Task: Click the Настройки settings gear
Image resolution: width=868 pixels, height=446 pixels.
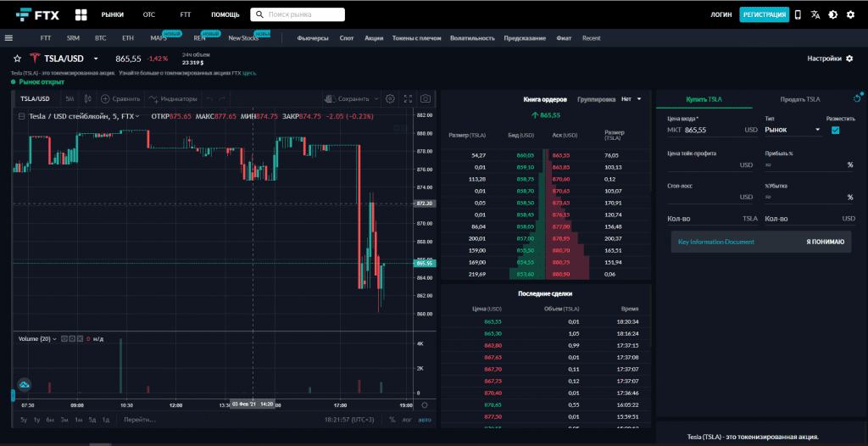Action: tap(849, 59)
